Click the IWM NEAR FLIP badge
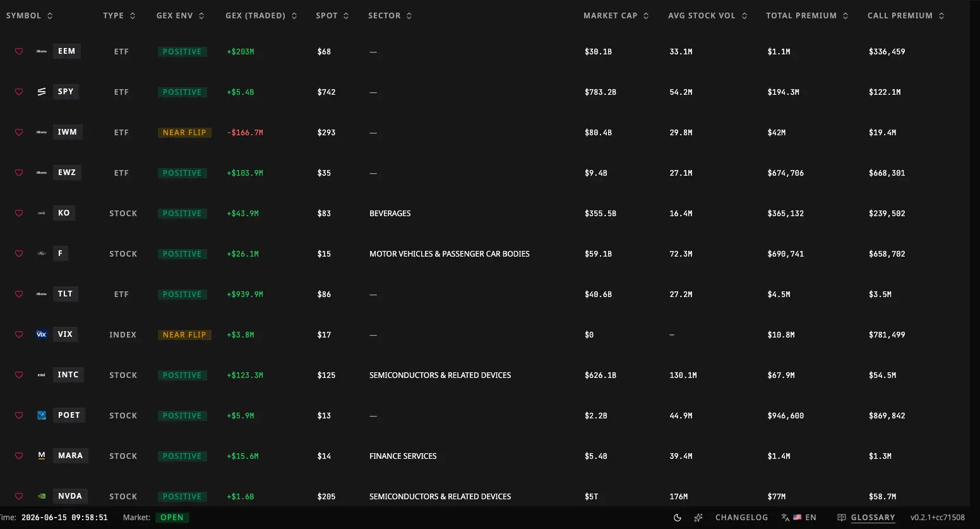Screen dimensions: 980x529 click(x=184, y=133)
